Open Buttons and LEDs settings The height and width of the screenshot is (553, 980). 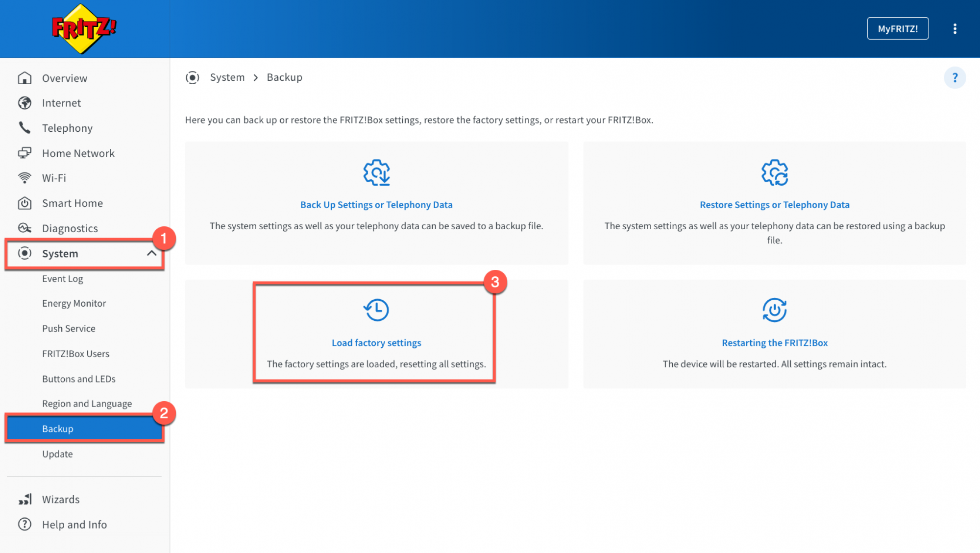[x=79, y=379]
